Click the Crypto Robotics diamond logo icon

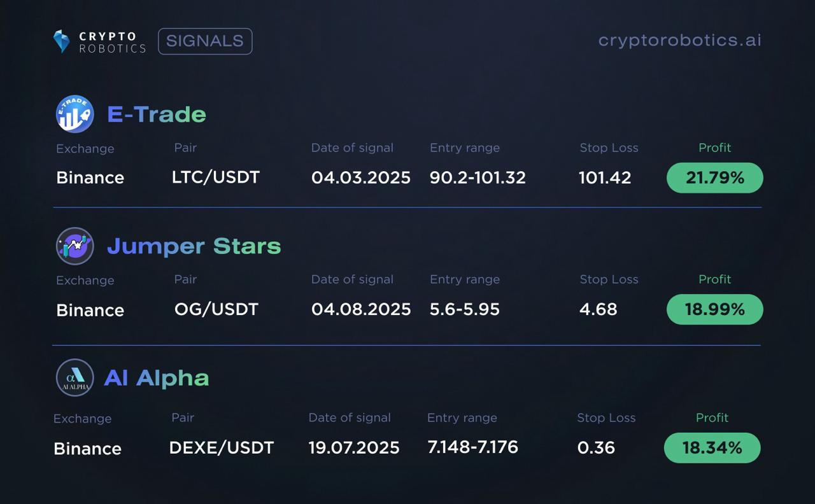(62, 41)
